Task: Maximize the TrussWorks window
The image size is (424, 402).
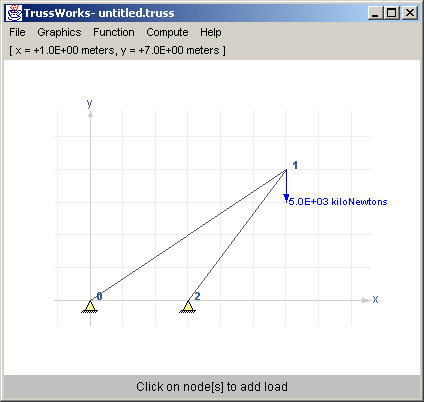Action: coord(392,13)
